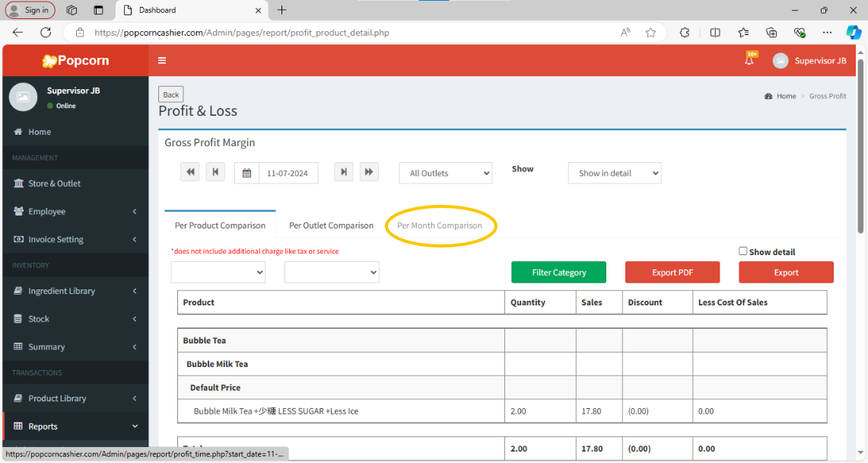Click the Popcorn logo icon
868x463 pixels.
coord(49,61)
